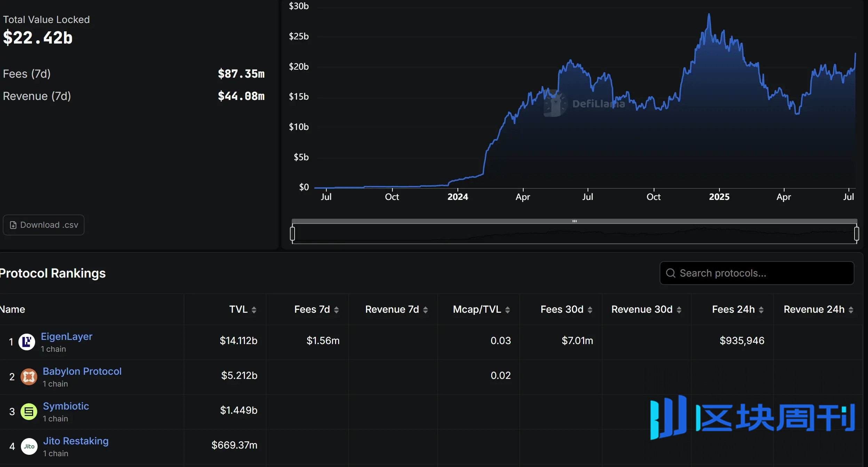Image resolution: width=868 pixels, height=467 pixels.
Task: Click the EigenLayer logo icon
Action: 27,342
